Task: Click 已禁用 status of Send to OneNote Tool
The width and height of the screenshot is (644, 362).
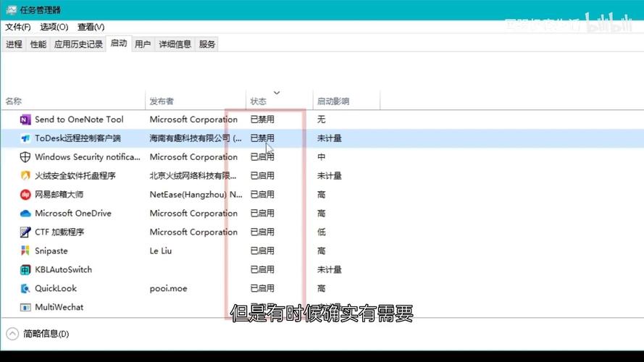Action: pyautogui.click(x=262, y=119)
